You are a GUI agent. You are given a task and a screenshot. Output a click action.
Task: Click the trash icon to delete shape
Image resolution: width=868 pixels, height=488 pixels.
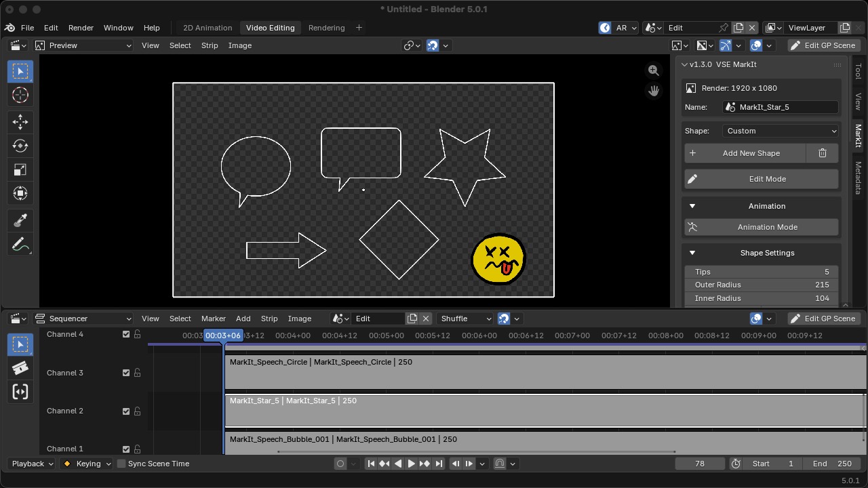[823, 153]
